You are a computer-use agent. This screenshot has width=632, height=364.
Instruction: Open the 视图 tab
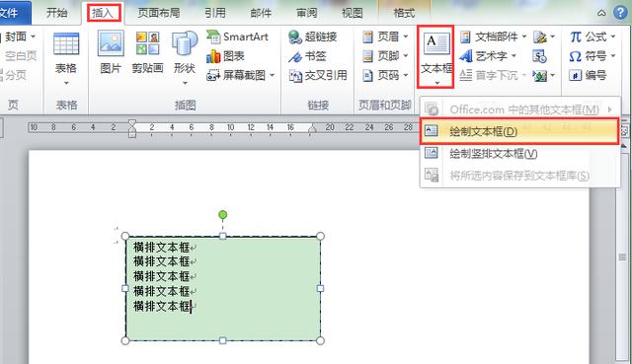[x=353, y=13]
